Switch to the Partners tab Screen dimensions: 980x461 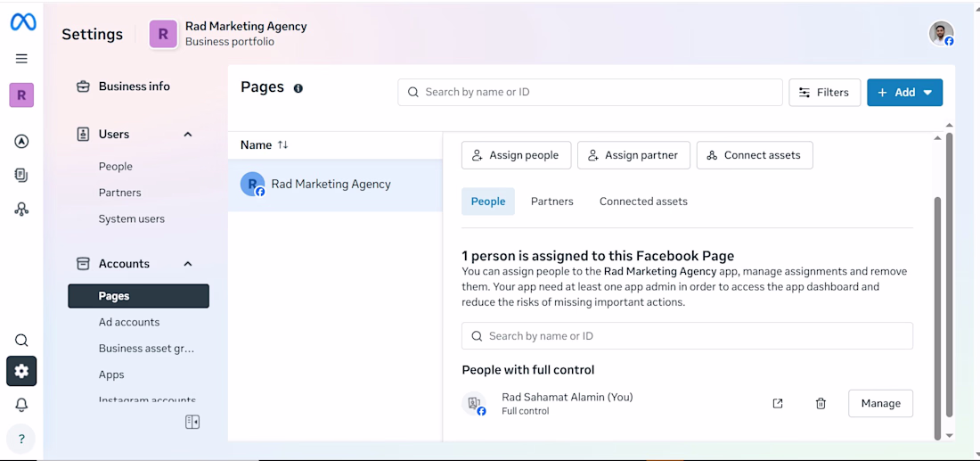click(x=551, y=202)
